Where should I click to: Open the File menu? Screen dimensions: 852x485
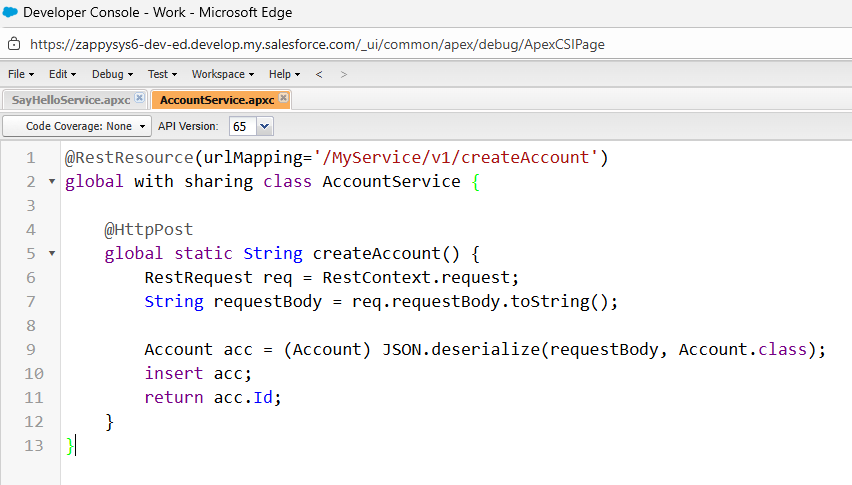click(20, 74)
